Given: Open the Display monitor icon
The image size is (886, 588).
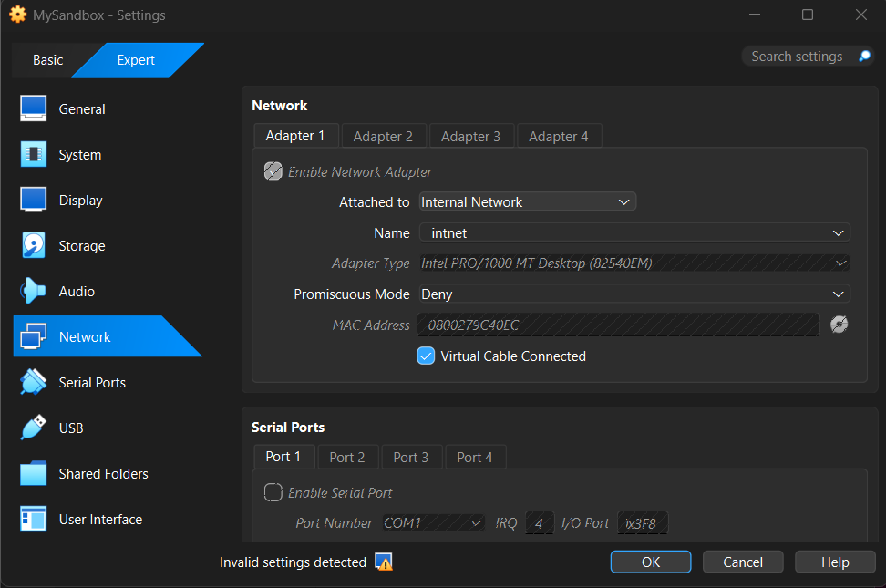Looking at the screenshot, I should click(34, 200).
